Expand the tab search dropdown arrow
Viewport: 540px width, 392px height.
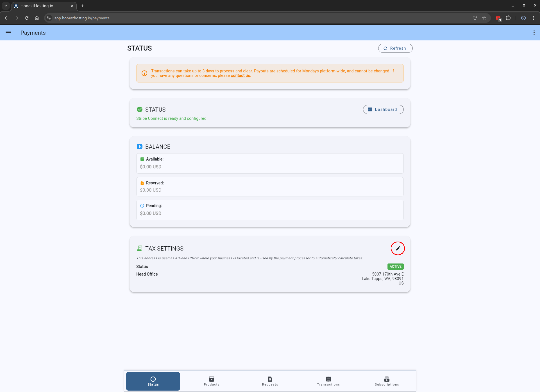tap(6, 6)
